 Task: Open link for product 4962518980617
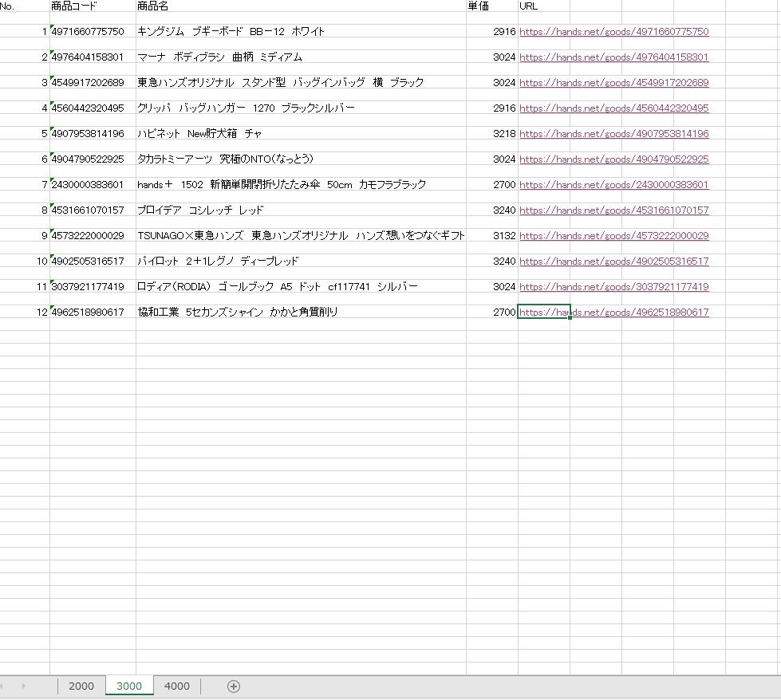click(613, 313)
